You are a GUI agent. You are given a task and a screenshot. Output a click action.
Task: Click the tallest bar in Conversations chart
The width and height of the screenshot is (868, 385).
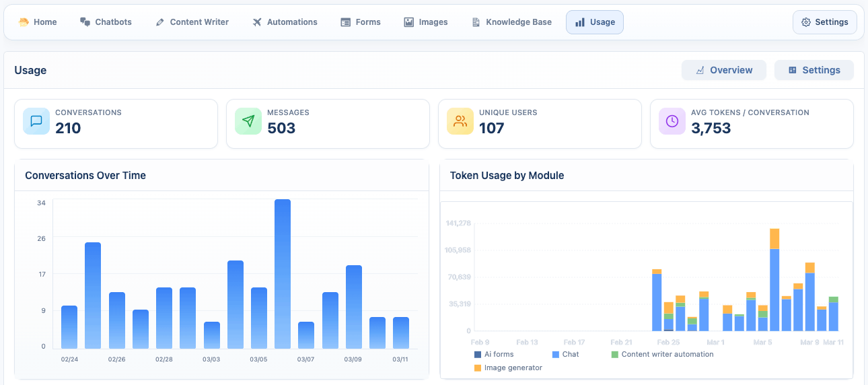coord(283,274)
